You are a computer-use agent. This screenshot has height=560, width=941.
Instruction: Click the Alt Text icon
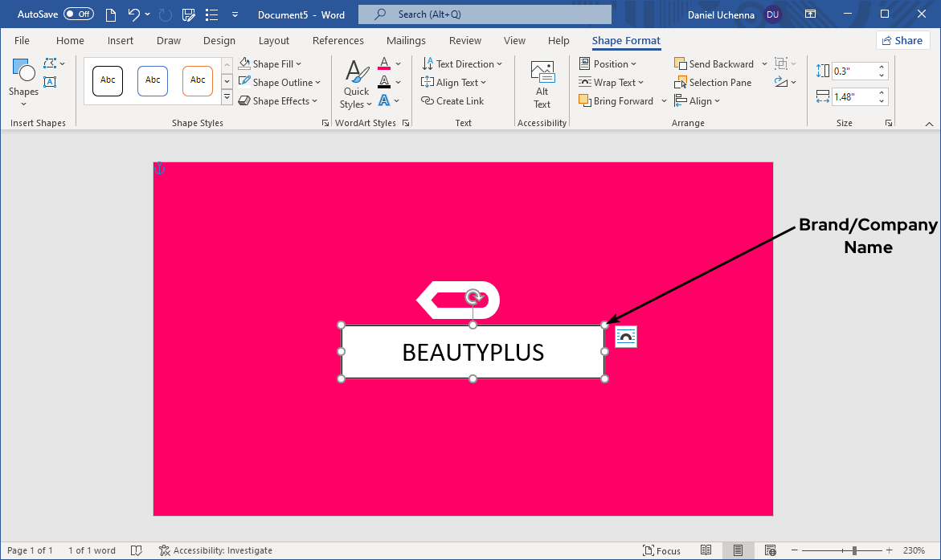542,72
